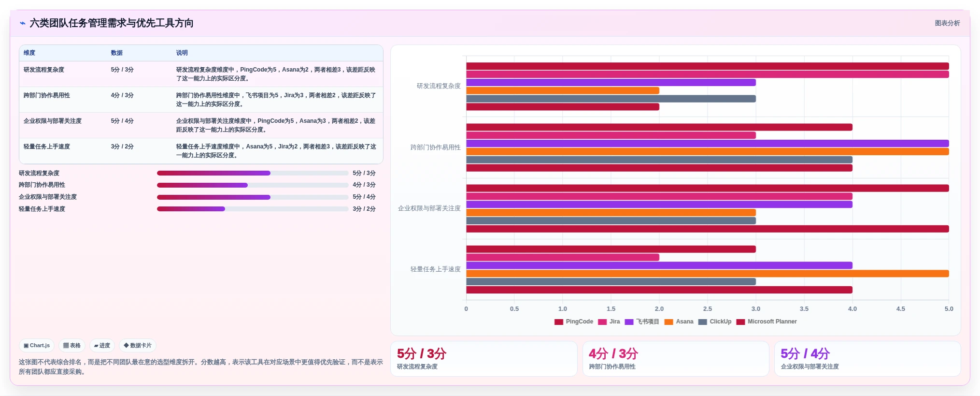Screen dimensions: 980x396
Task: Click the 研发流程复杂度 chart axis label
Action: pyautogui.click(x=439, y=86)
